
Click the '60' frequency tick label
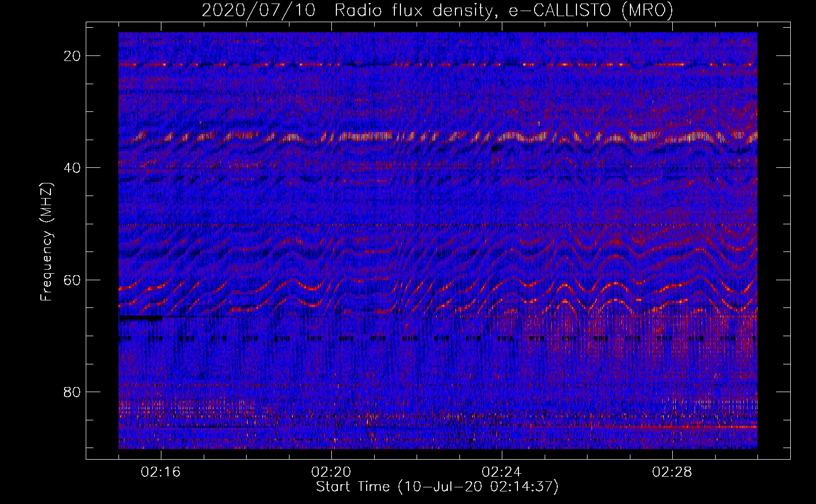(x=72, y=280)
